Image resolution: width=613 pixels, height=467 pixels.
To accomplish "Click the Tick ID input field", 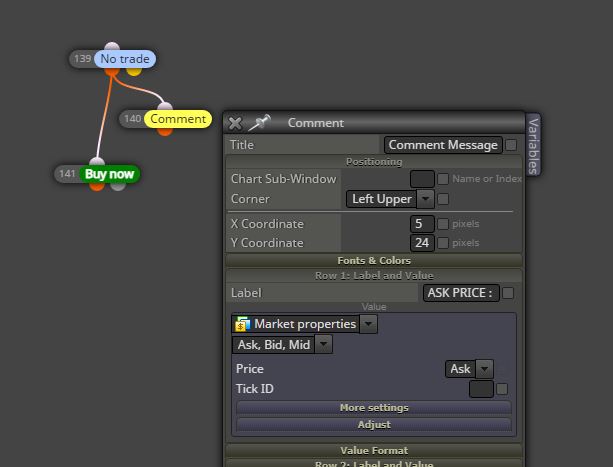I will 481,389.
